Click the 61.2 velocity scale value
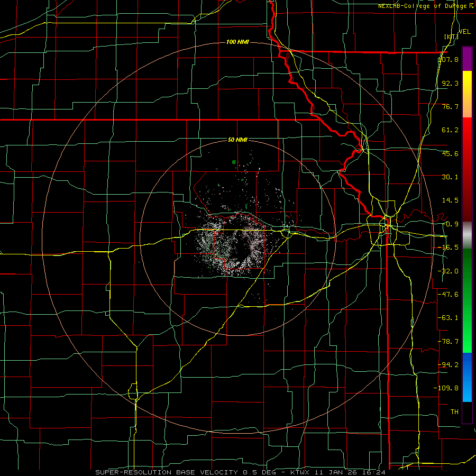476x476 pixels. pos(450,130)
